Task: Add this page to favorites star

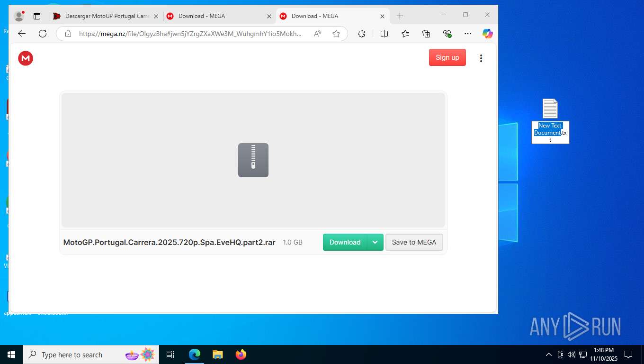Action: (x=336, y=34)
